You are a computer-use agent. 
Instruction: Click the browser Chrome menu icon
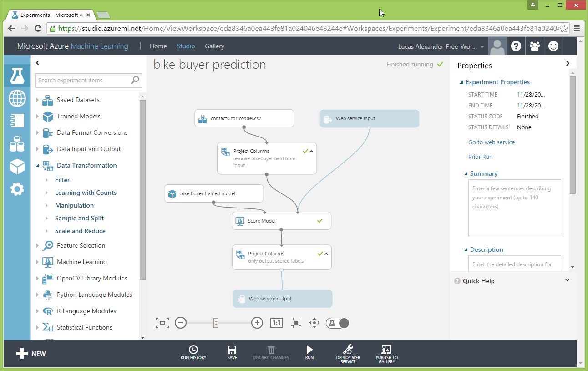coord(577,28)
